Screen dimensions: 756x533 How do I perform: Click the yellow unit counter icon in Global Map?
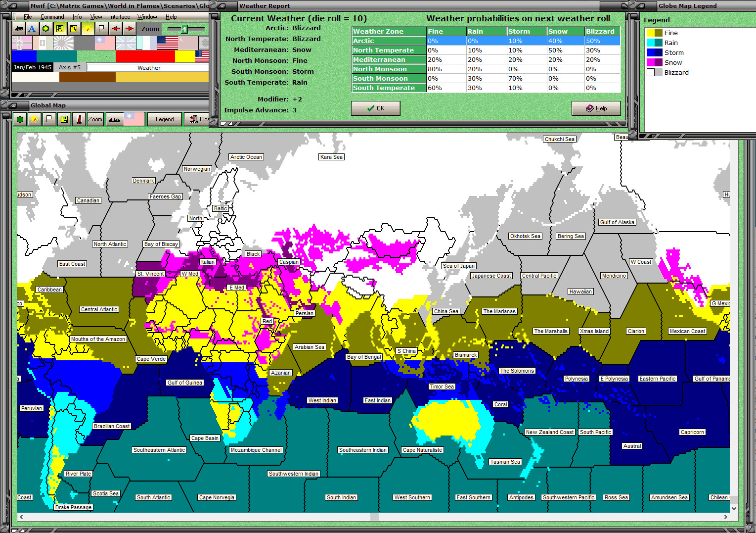[64, 119]
